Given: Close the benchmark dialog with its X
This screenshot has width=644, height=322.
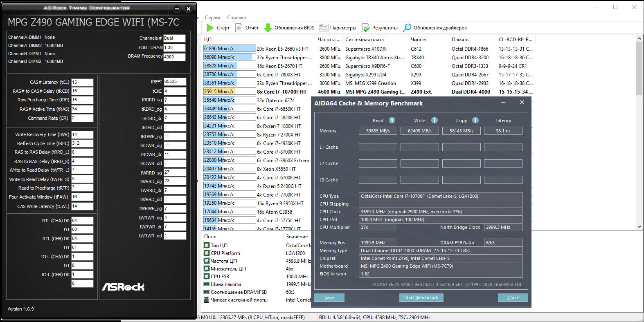Looking at the screenshot, I should pyautogui.click(x=522, y=103).
